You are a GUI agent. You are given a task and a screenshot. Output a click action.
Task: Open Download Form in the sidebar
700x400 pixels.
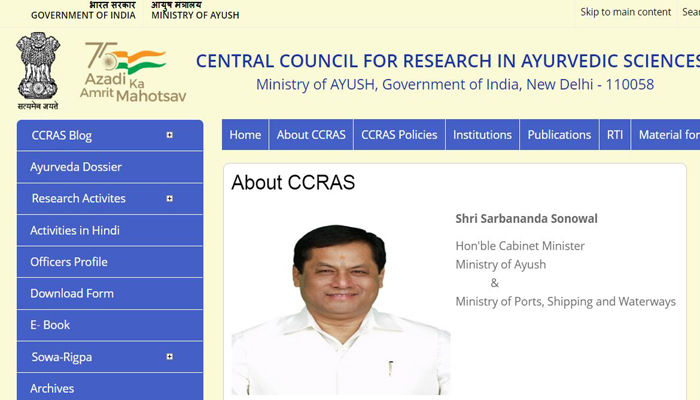coord(110,294)
